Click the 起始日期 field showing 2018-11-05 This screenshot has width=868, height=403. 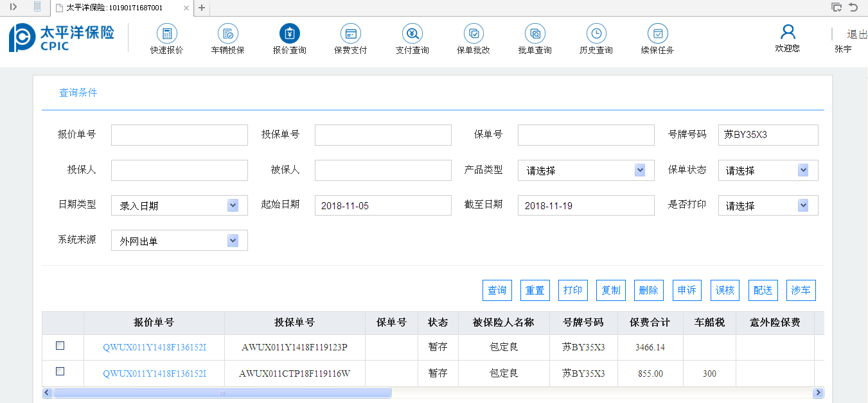click(383, 205)
